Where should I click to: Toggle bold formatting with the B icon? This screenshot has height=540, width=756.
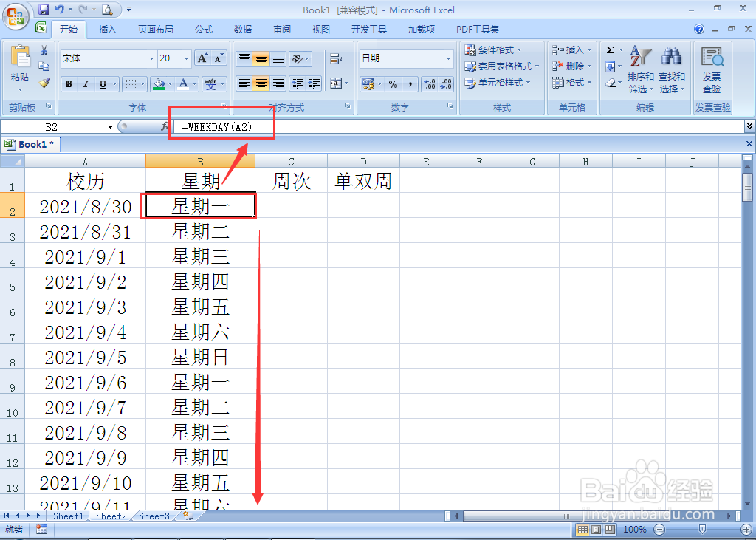pos(69,84)
